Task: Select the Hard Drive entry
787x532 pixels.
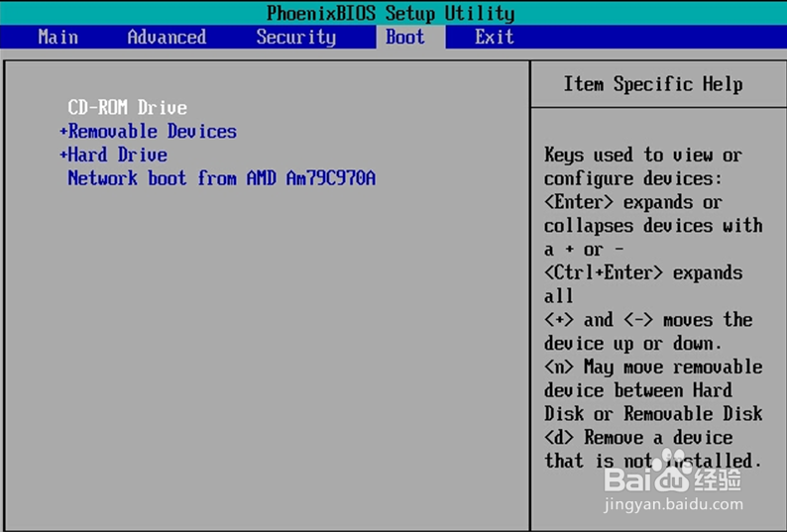Action: (117, 156)
